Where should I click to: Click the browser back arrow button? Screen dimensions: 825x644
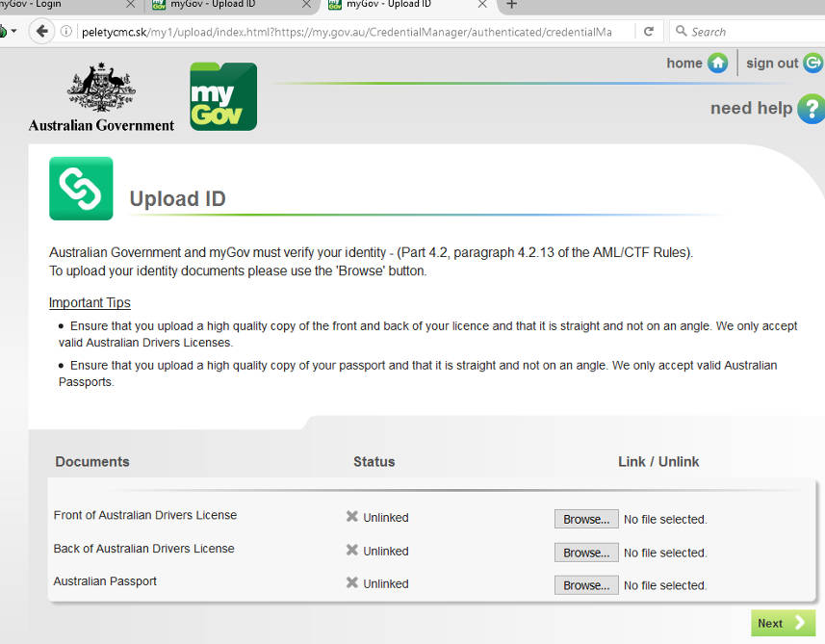click(x=41, y=32)
